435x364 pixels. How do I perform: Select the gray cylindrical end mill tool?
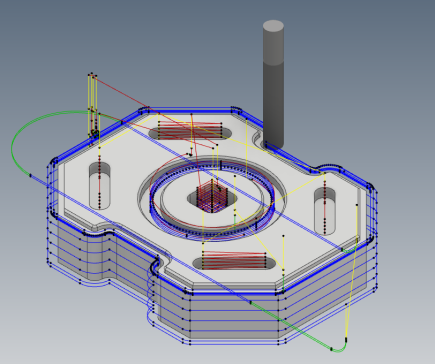[x=273, y=85]
